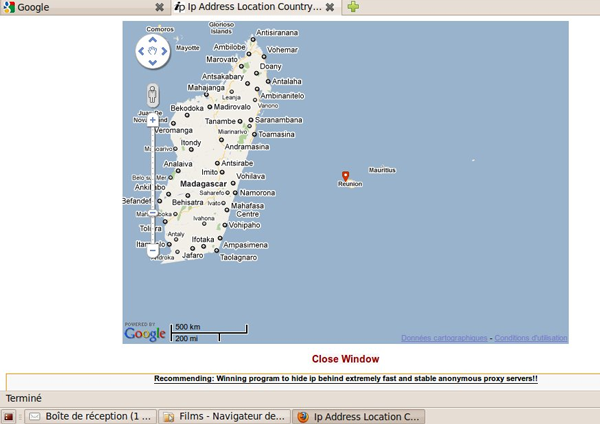Zoom out with the bottom minus button

click(x=153, y=251)
